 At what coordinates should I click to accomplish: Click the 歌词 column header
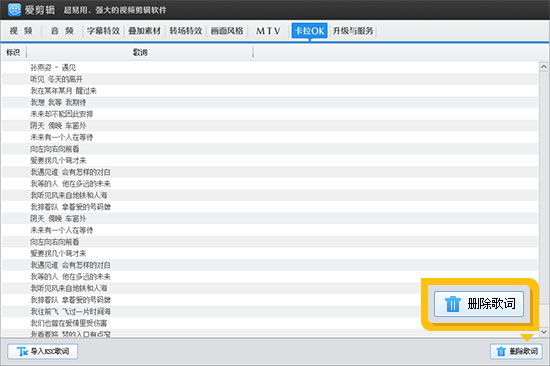(140, 52)
